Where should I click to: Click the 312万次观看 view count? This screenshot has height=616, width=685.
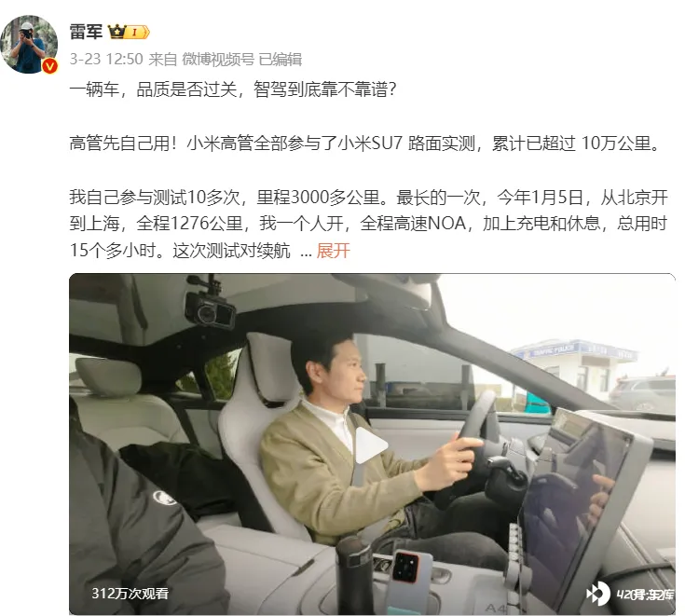coord(130,594)
